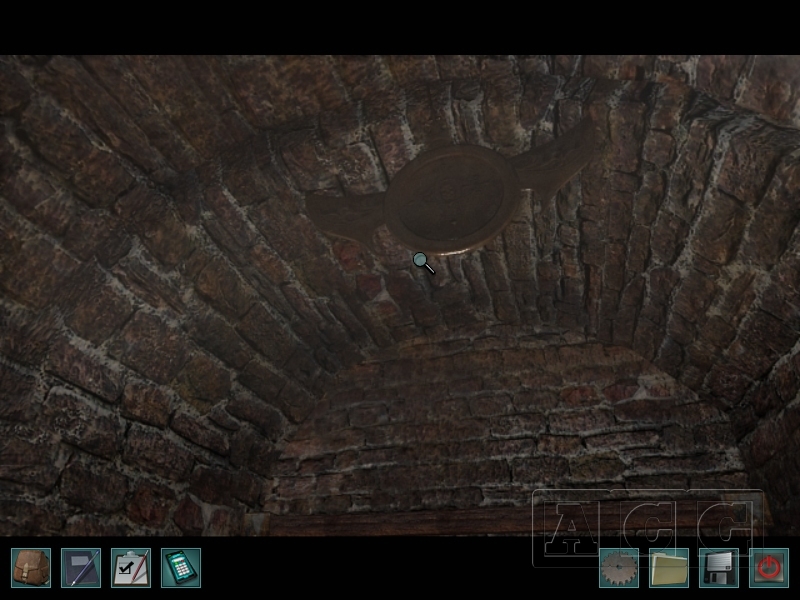Quit game with red power button
This screenshot has width=800, height=600.
769,568
